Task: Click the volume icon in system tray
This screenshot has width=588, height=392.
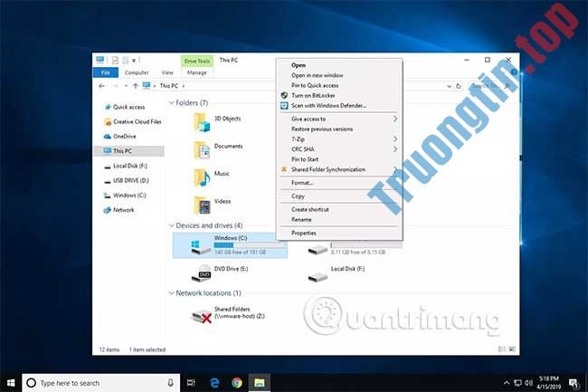Action: pos(529,383)
